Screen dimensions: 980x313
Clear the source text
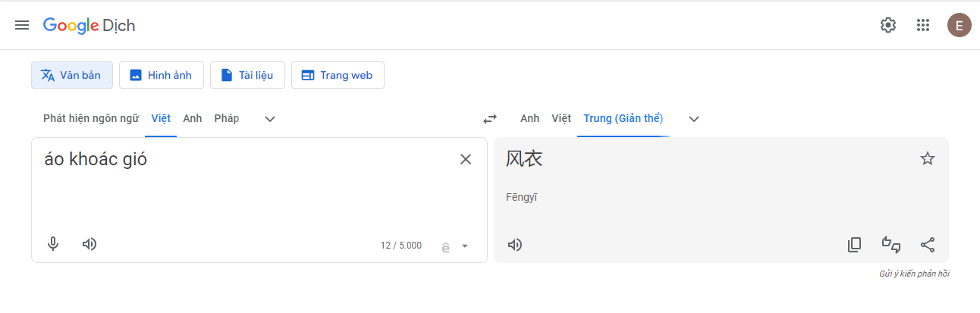[x=466, y=159]
